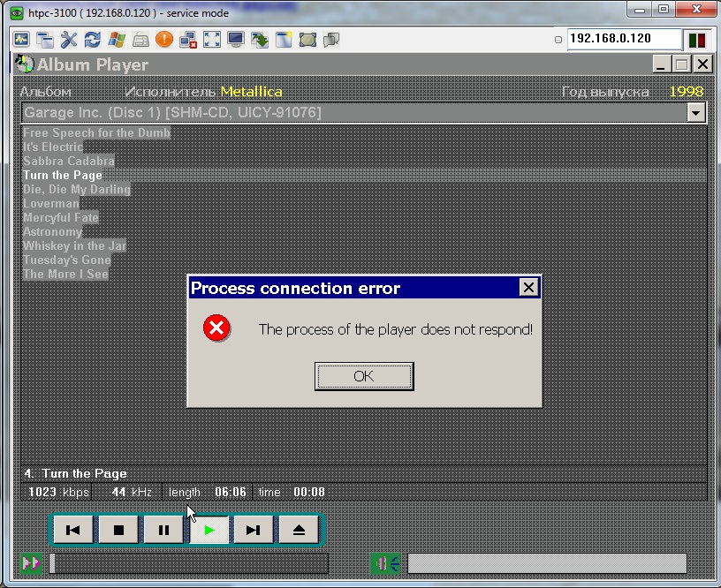Select track Sabbra Cadabra
The height and width of the screenshot is (588, 721).
[69, 162]
